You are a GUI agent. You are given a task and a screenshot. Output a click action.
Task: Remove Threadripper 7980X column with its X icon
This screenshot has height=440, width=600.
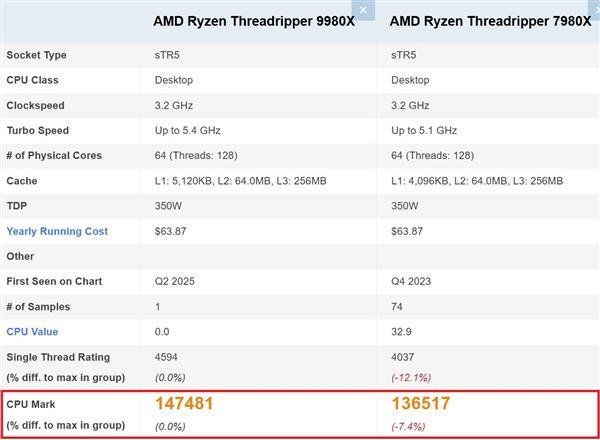point(594,10)
